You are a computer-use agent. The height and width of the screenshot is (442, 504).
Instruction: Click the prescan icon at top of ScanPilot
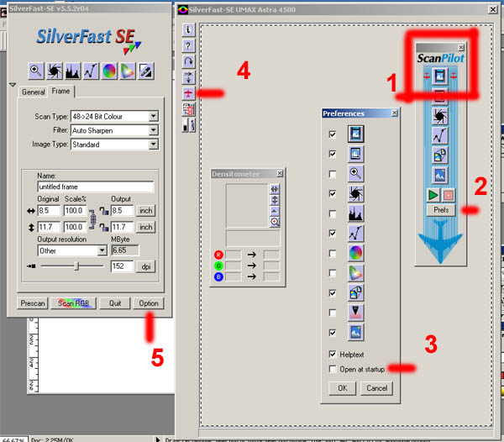click(439, 76)
